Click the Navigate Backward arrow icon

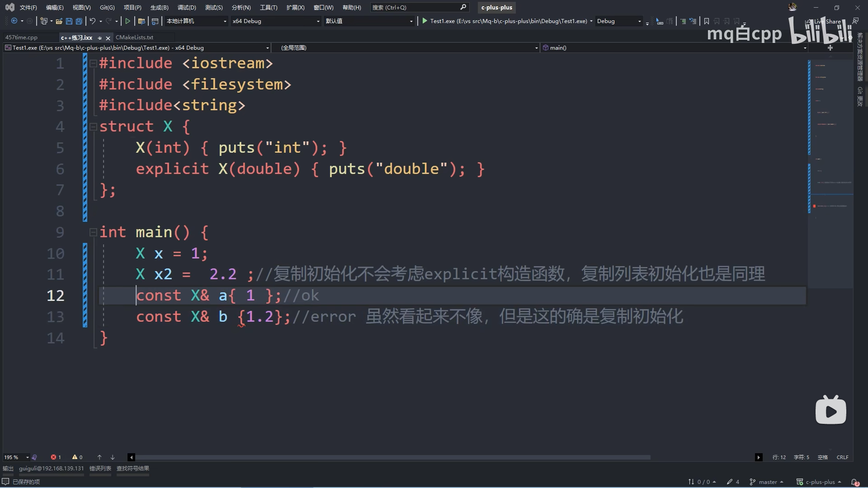[14, 21]
